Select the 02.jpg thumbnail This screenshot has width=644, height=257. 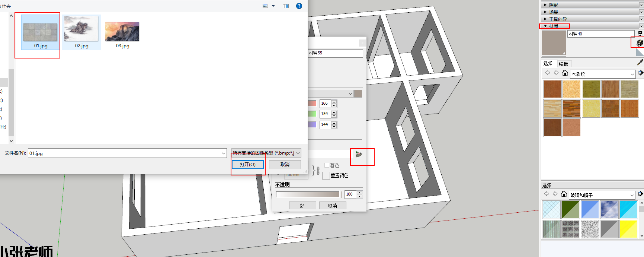[81, 32]
